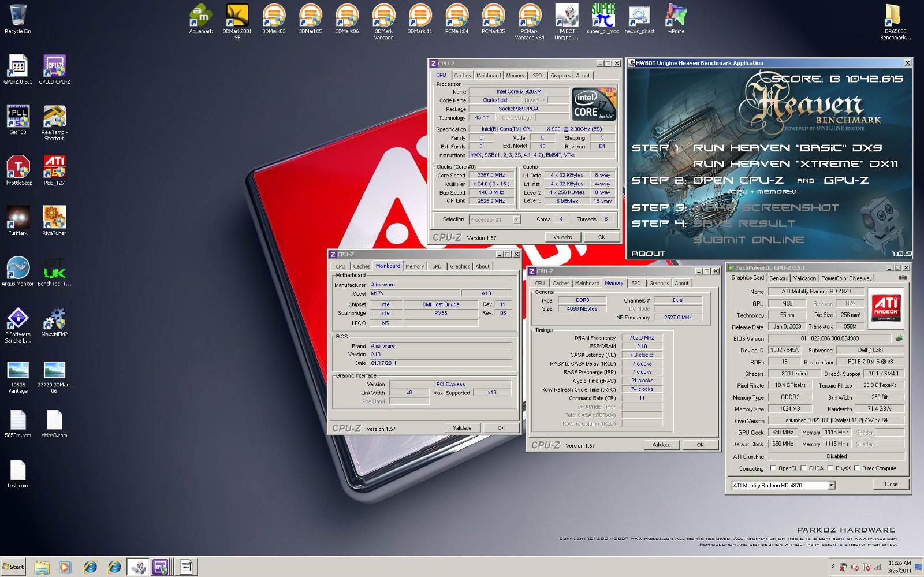924x577 pixels.
Task: Launch ThrottleStop from the desktop
Action: (x=18, y=170)
